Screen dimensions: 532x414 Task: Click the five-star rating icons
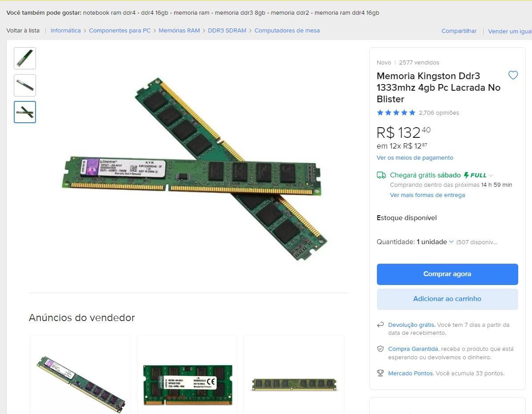click(396, 113)
